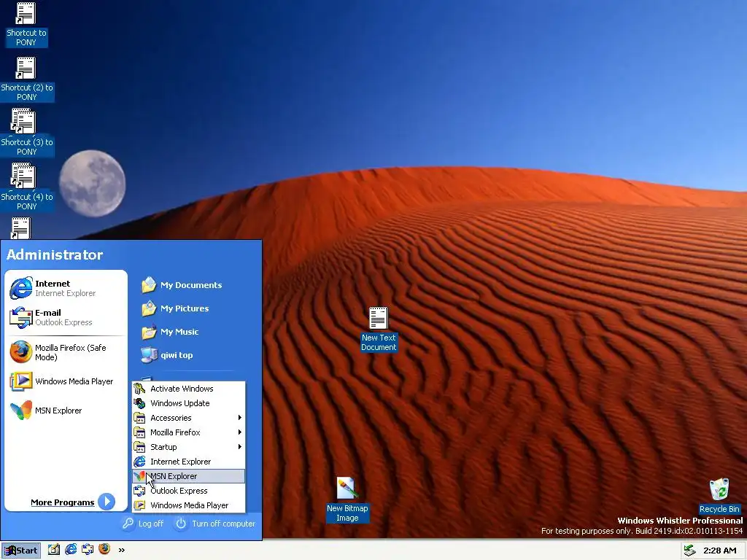Screen dimensions: 747x560
Task: Click the Start button
Action: click(x=20, y=551)
